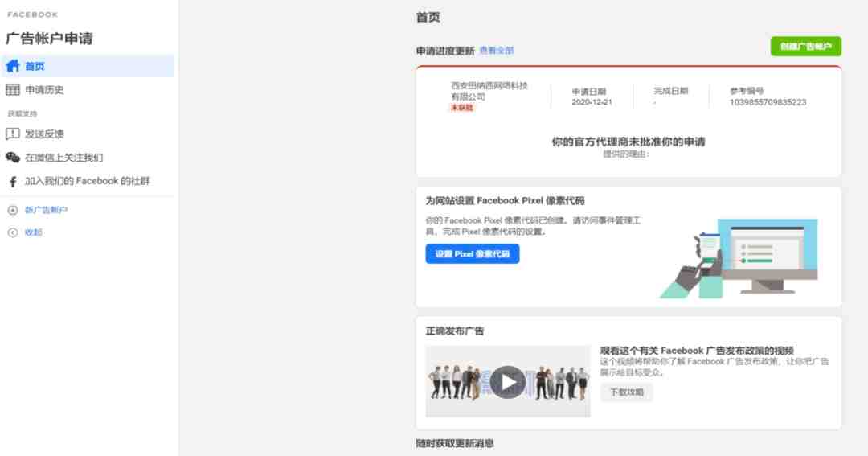Viewport: 868px width, 456px height.
Task: Collapse the sidebar with 收起
Action: tap(33, 232)
